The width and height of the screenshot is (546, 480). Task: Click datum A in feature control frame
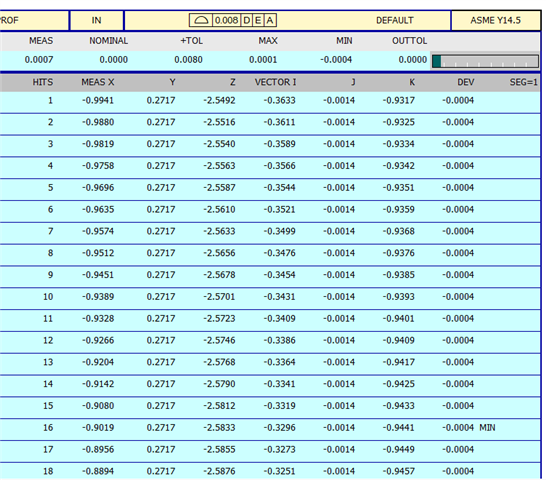(x=270, y=20)
